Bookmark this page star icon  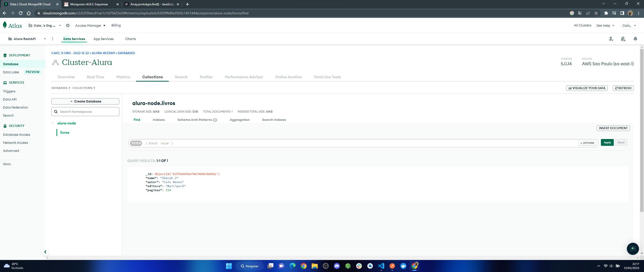(x=596, y=13)
